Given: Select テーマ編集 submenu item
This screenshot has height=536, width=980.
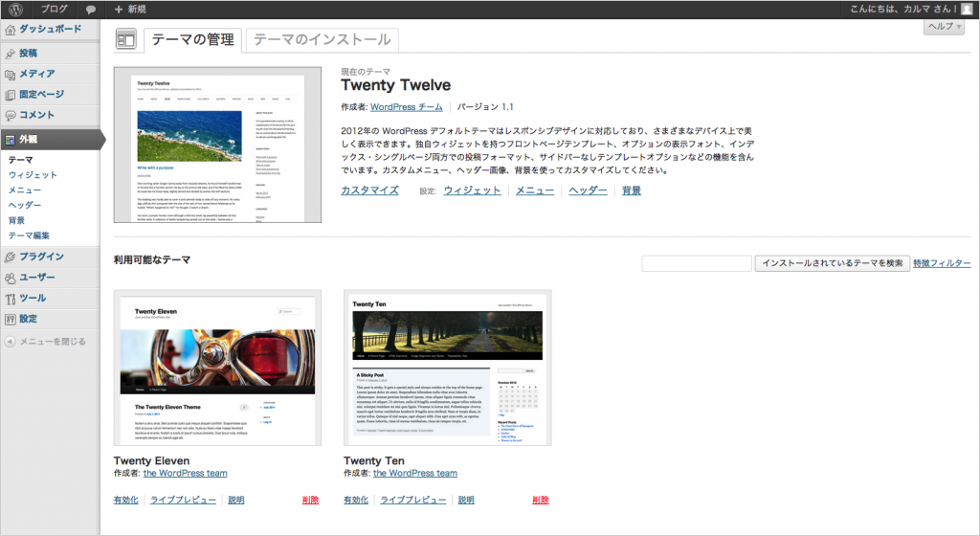Looking at the screenshot, I should [29, 235].
